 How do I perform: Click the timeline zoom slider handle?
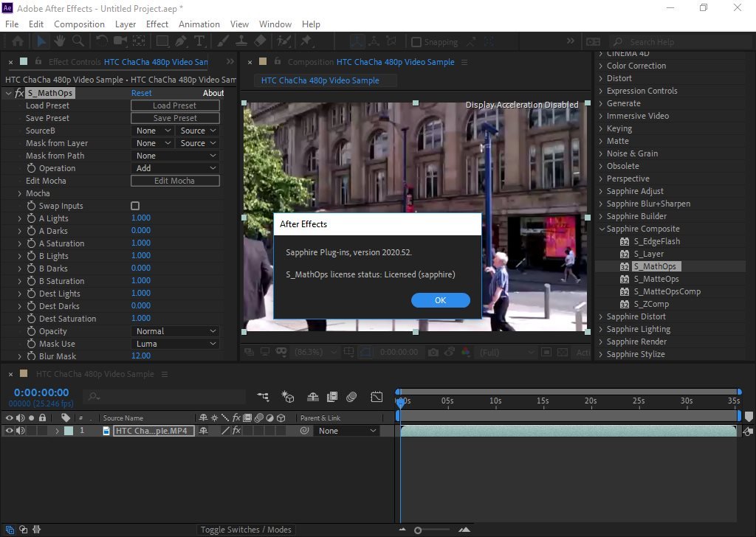coord(418,530)
